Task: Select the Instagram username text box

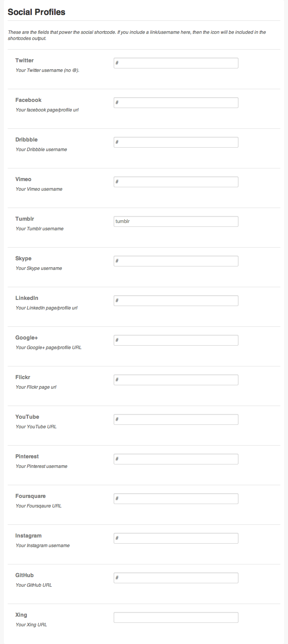Action: tap(176, 538)
